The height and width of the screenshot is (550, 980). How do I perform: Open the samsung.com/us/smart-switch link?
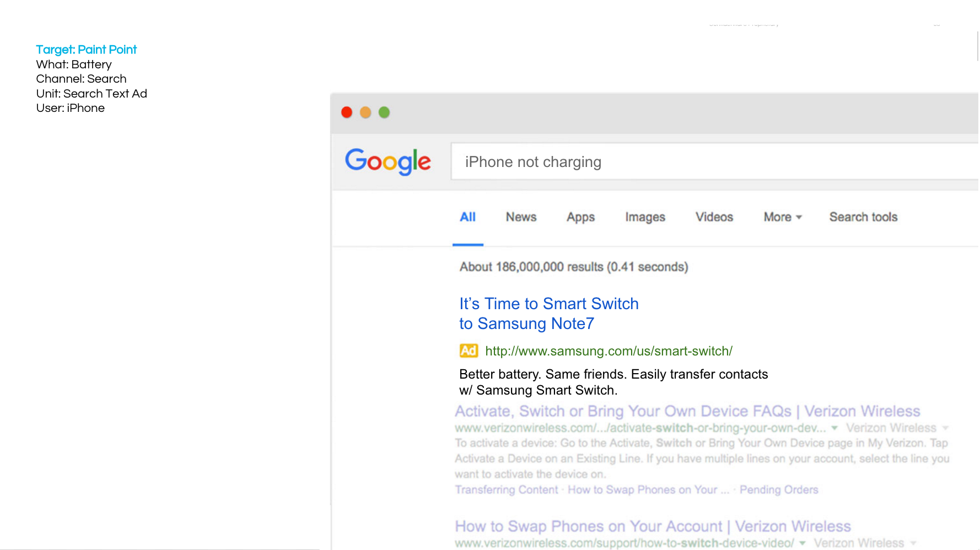click(609, 351)
